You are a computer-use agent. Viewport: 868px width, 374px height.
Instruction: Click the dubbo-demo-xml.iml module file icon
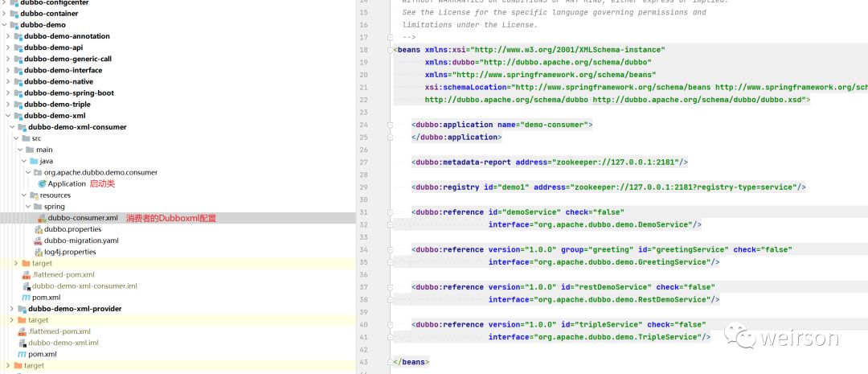[22, 343]
